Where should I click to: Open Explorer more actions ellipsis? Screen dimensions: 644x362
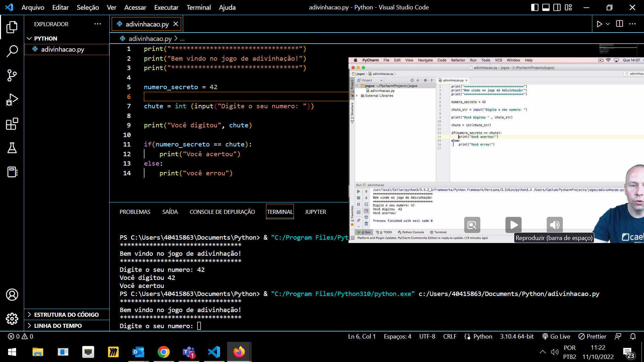tap(98, 24)
